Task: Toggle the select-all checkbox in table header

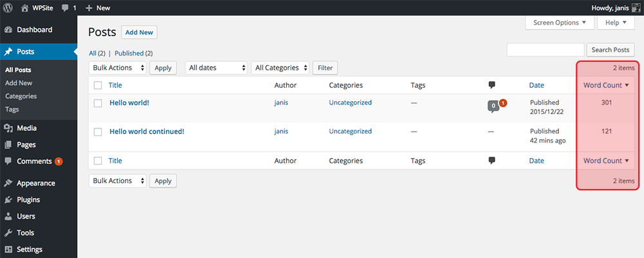Action: pyautogui.click(x=98, y=85)
